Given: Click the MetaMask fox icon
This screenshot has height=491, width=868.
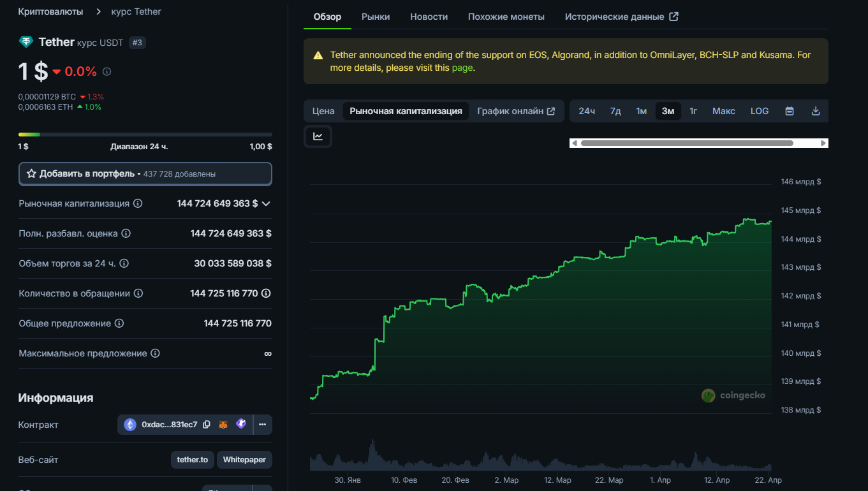Looking at the screenshot, I should 224,425.
